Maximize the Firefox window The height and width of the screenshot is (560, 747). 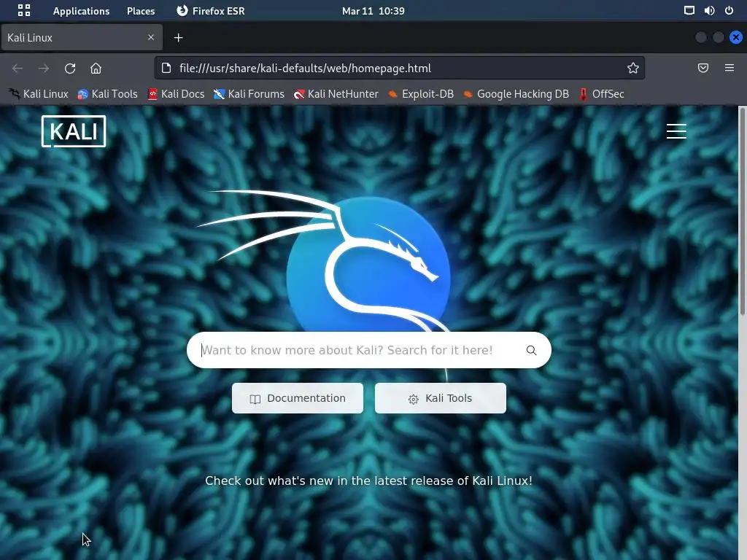click(x=719, y=37)
